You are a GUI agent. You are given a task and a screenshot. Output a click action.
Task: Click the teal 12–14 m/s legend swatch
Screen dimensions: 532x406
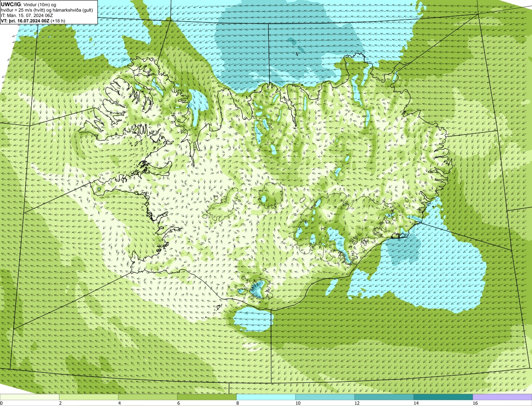click(384, 397)
